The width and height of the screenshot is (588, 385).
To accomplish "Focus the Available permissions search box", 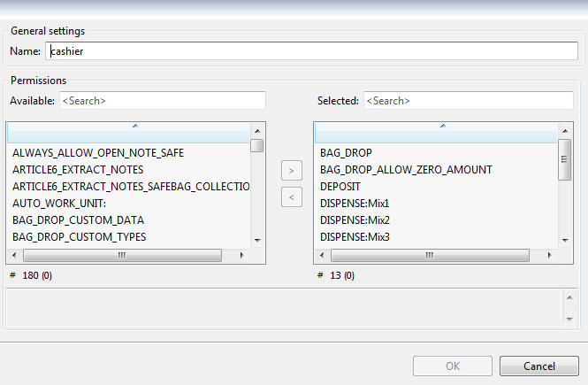I will click(162, 101).
